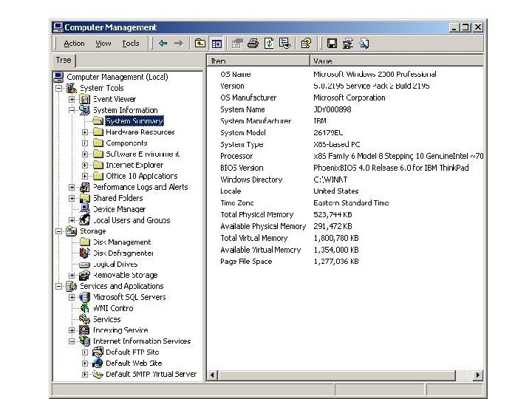Expand the Software Environment folder
The height and width of the screenshot is (399, 532).
pyautogui.click(x=85, y=154)
